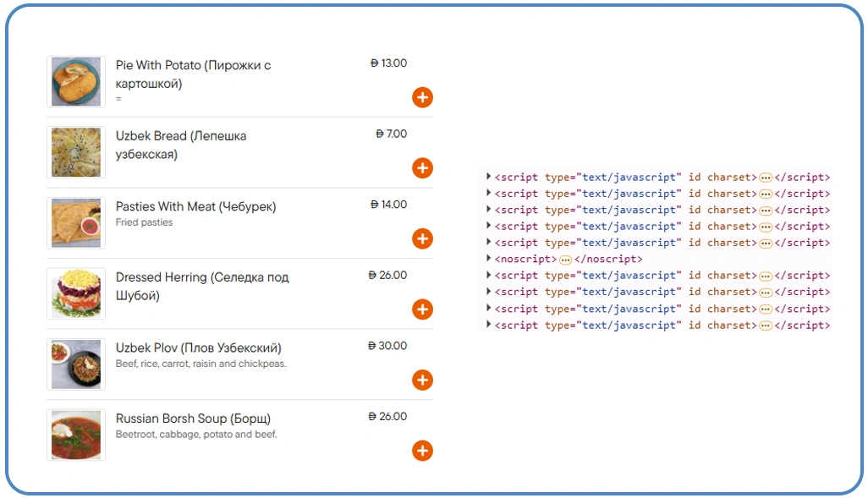Add Russian Borsh Soup to the order

[x=422, y=451]
